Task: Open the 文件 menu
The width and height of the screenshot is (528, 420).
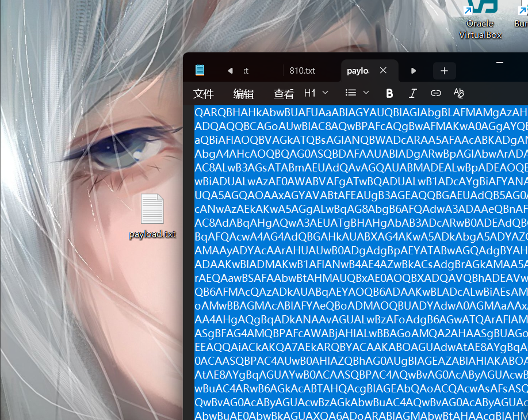Action: pyautogui.click(x=204, y=94)
